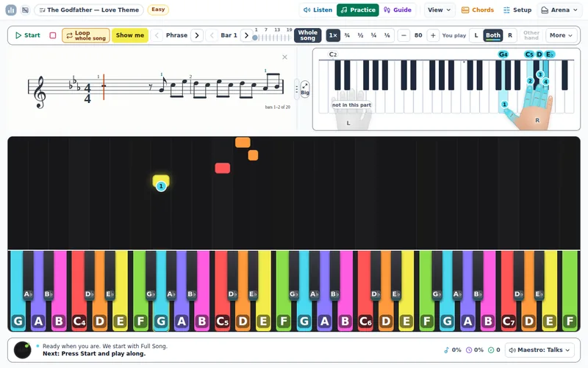This screenshot has height=368, width=588.
Task: Click the tempo value 80
Action: point(418,35)
